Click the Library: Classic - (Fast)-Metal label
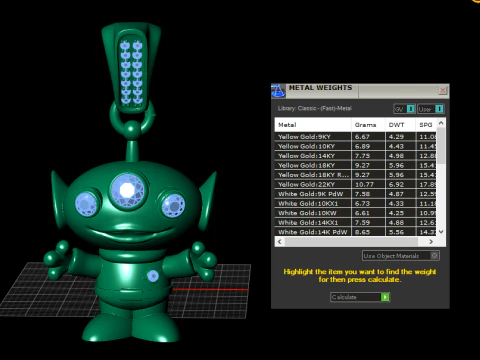This screenshot has height=360, width=480. [x=315, y=108]
